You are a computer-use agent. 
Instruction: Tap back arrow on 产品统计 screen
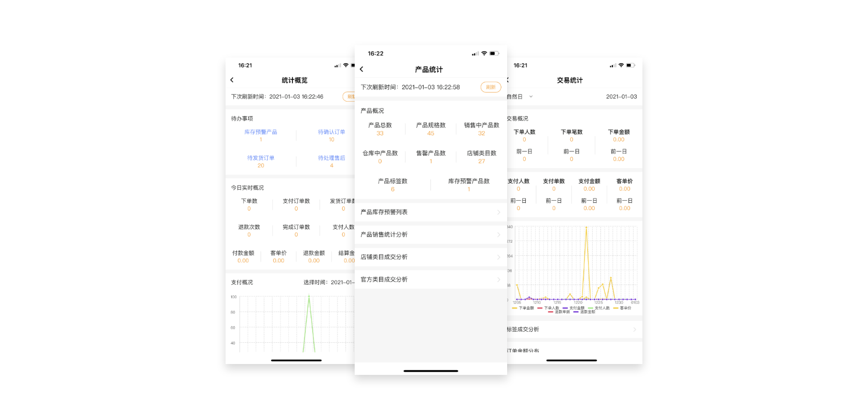coord(361,69)
